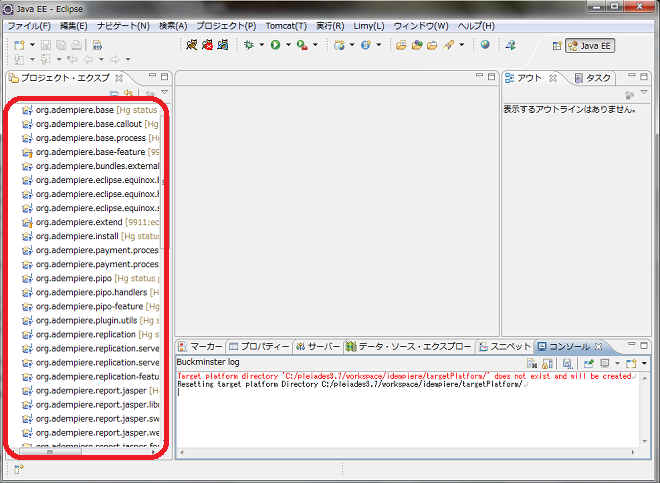This screenshot has height=483, width=660.
Task: Click the green Run button icon
Action: click(x=276, y=45)
